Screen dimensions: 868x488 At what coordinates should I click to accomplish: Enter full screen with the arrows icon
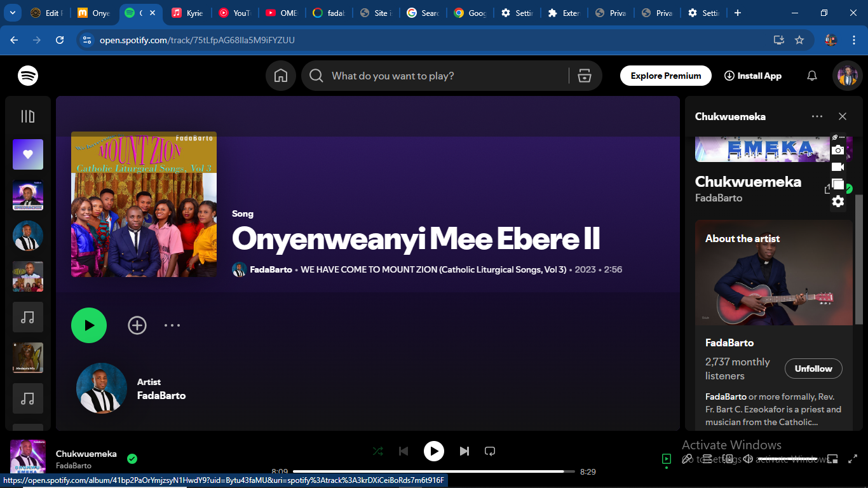(x=853, y=459)
